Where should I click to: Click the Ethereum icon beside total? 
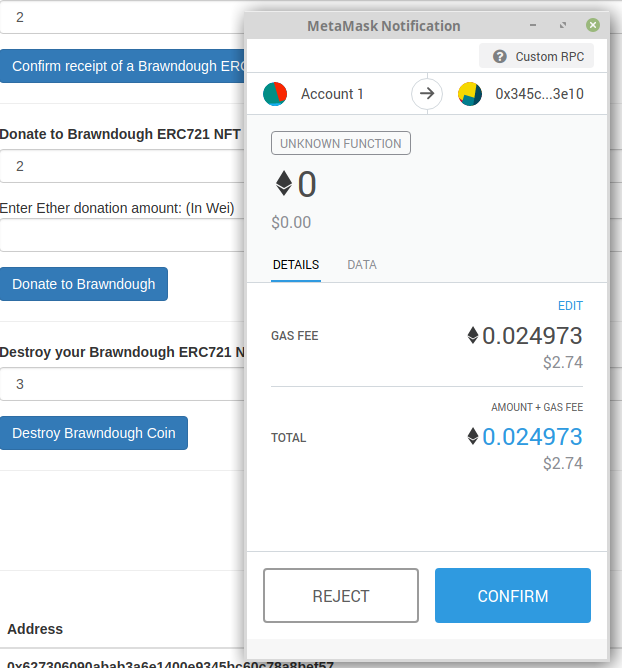pos(473,436)
